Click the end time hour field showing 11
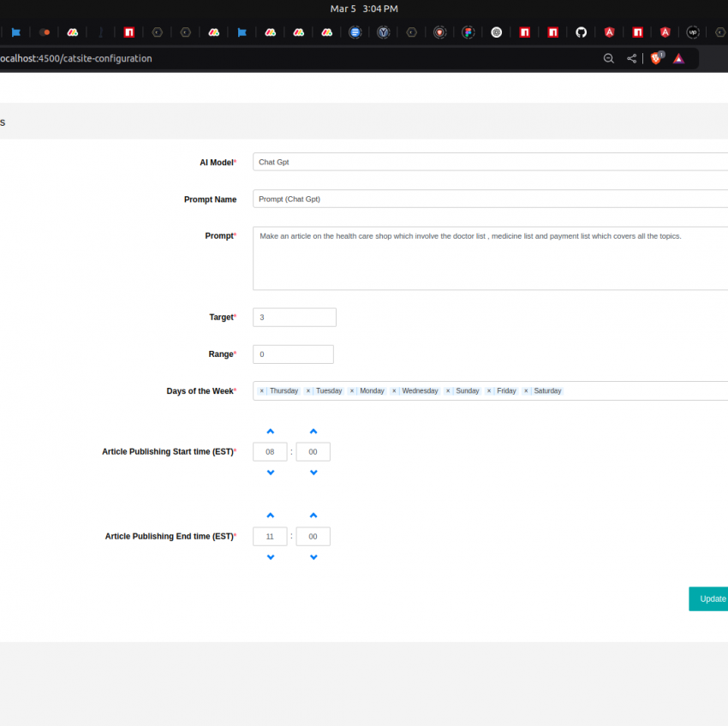The height and width of the screenshot is (726, 728). 270,537
